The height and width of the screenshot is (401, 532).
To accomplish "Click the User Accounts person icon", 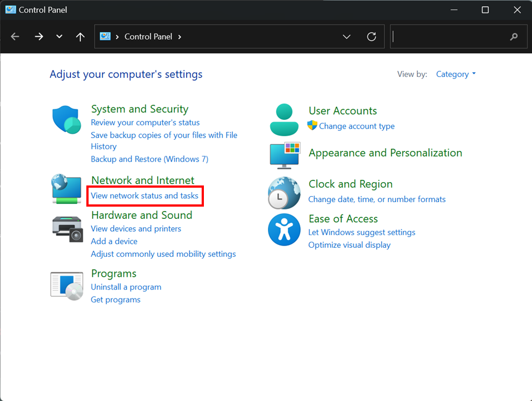I will 284,119.
